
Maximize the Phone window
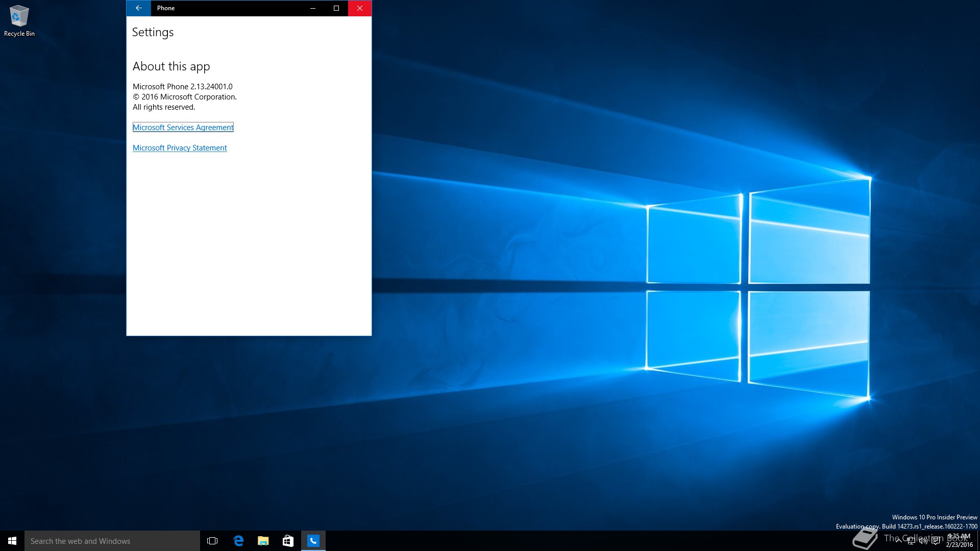click(x=336, y=8)
